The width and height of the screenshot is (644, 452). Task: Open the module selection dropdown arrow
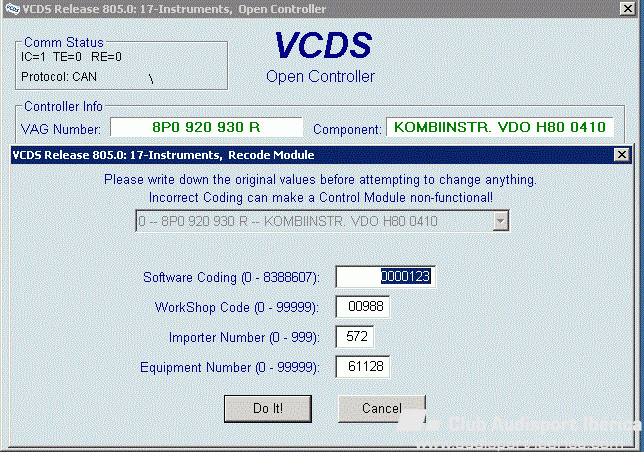click(500, 221)
